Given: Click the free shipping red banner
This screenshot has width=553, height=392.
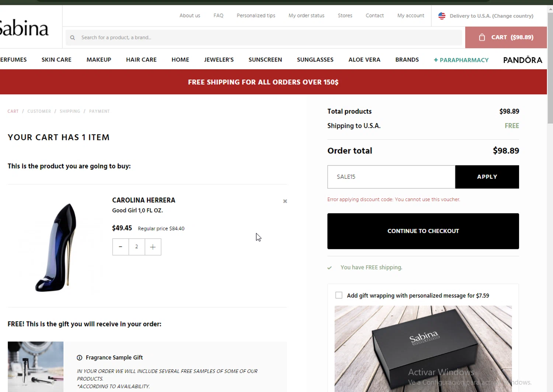Looking at the screenshot, I should [x=273, y=82].
